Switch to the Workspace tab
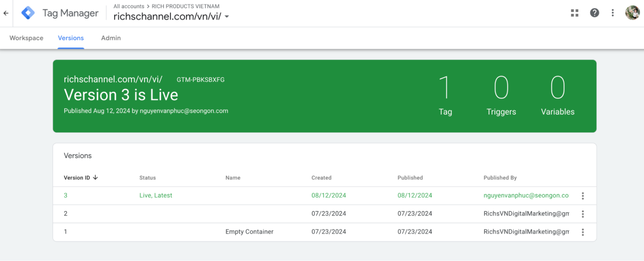This screenshot has width=644, height=261. pyautogui.click(x=26, y=38)
